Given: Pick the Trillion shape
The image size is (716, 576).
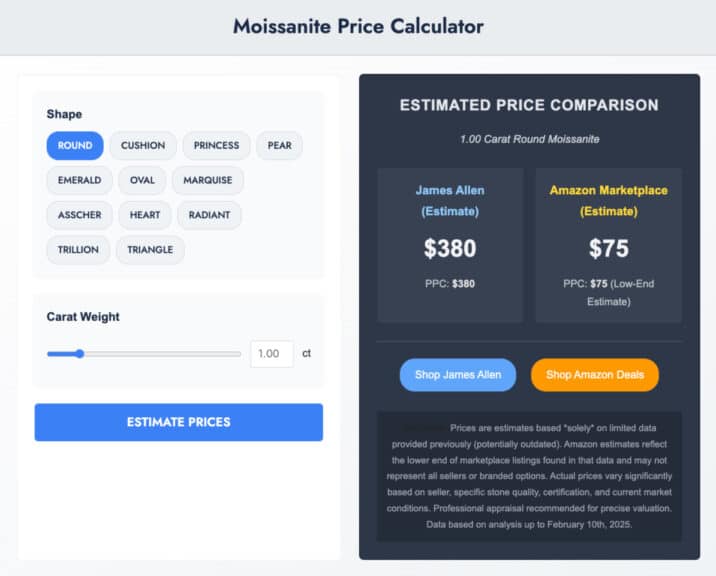Looking at the screenshot, I should (78, 250).
